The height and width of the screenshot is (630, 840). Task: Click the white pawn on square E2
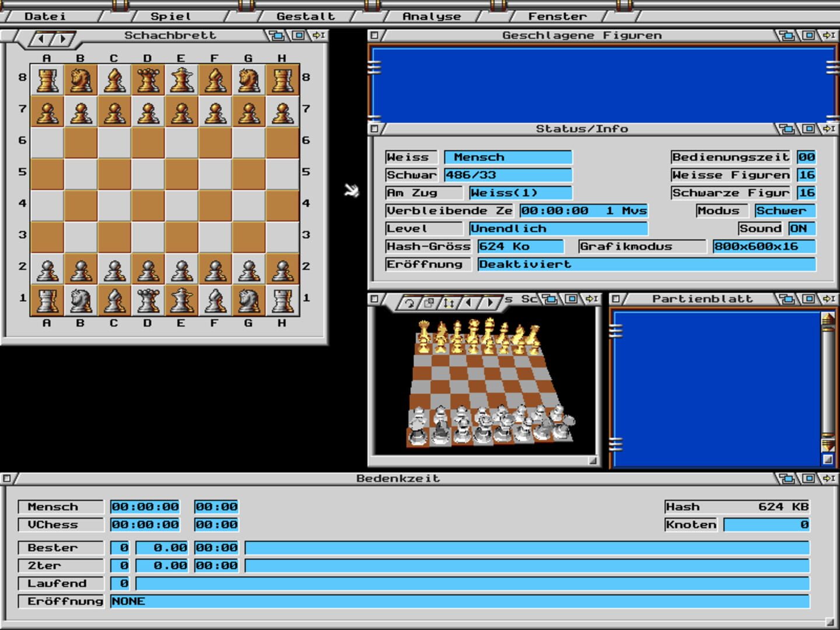pos(181,270)
